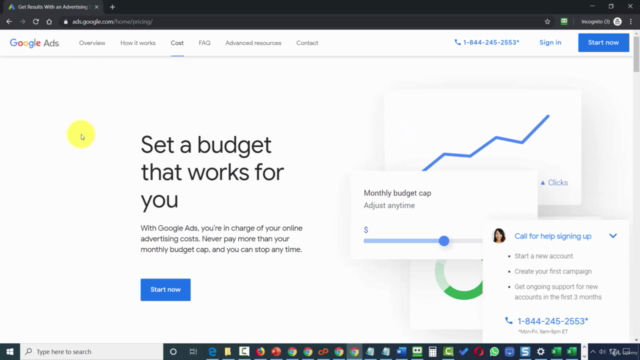The image size is (640, 360).
Task: Open Task View on the taskbar
Action: 193,351
